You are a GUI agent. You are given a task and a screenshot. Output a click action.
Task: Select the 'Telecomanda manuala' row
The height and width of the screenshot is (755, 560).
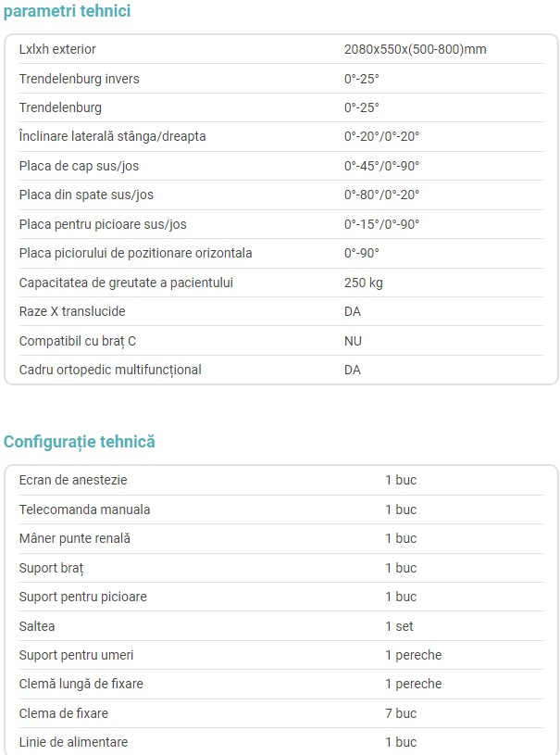point(281,510)
